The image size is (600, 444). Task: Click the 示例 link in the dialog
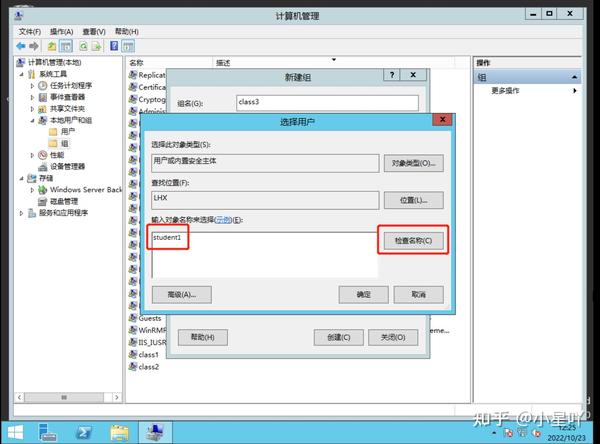pos(223,220)
